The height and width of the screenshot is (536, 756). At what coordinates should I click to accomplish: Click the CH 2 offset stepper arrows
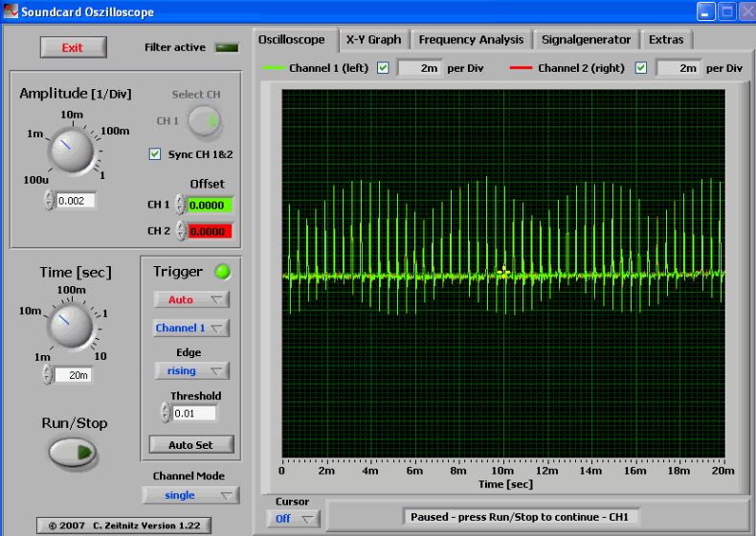point(181,231)
